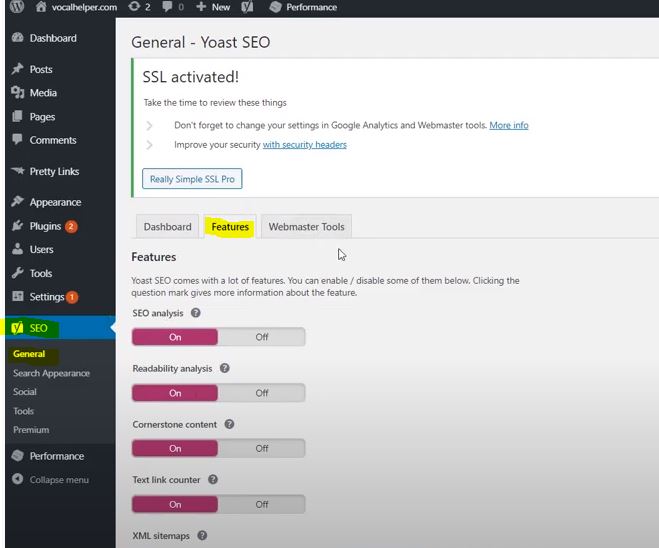659x548 pixels.
Task: Open Search Appearance under SEO
Action: [x=51, y=373]
